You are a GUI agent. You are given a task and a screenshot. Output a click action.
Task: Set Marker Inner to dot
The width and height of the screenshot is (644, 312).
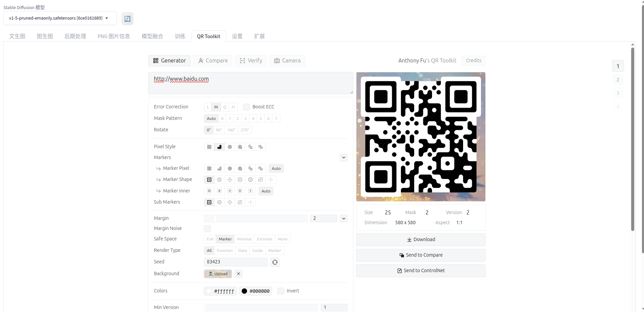[219, 191]
